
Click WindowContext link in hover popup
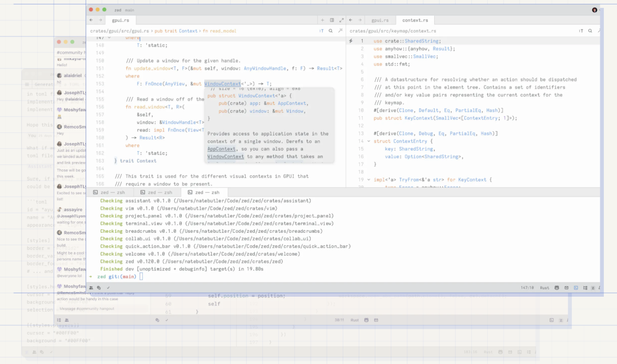click(x=226, y=156)
